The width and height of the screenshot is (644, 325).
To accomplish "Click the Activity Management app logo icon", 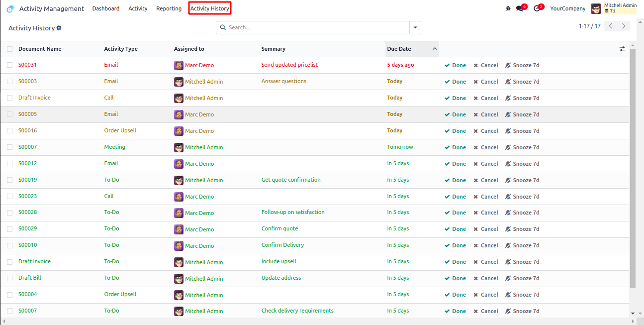I will click(10, 8).
